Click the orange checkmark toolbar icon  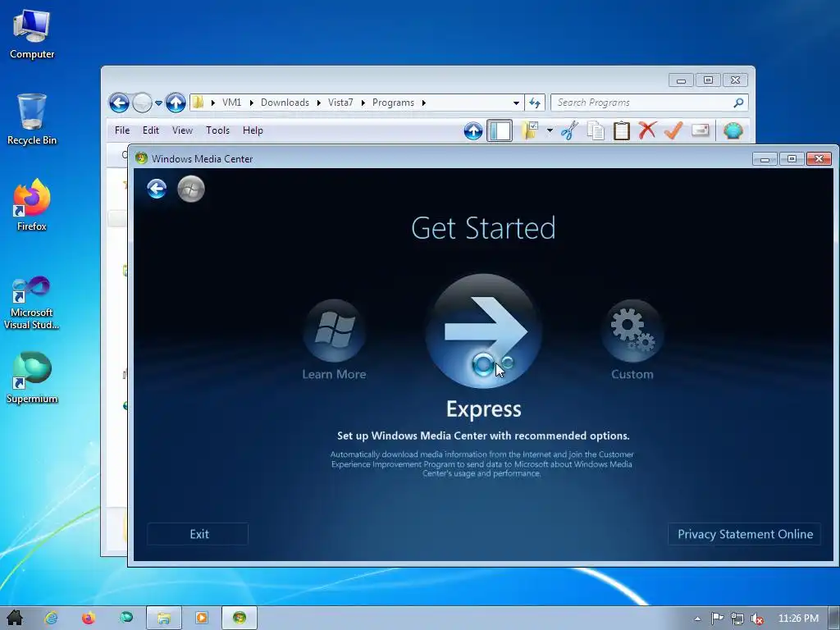(x=673, y=130)
